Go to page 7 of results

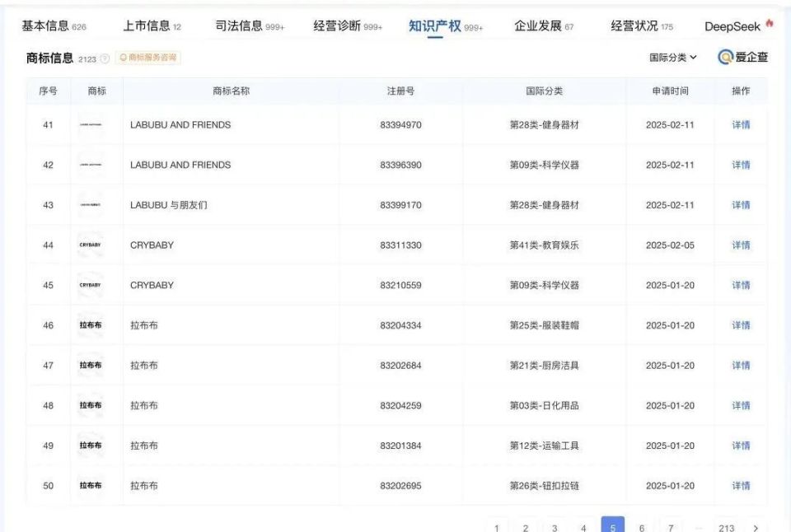coord(671,526)
